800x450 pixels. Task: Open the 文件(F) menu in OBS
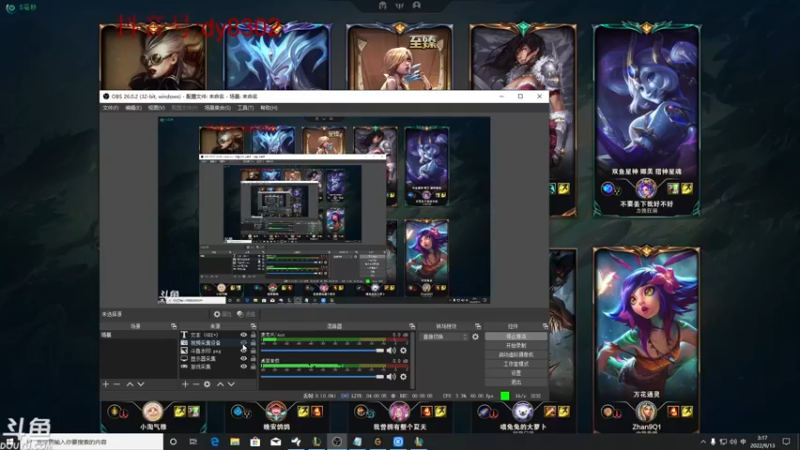pyautogui.click(x=110, y=108)
